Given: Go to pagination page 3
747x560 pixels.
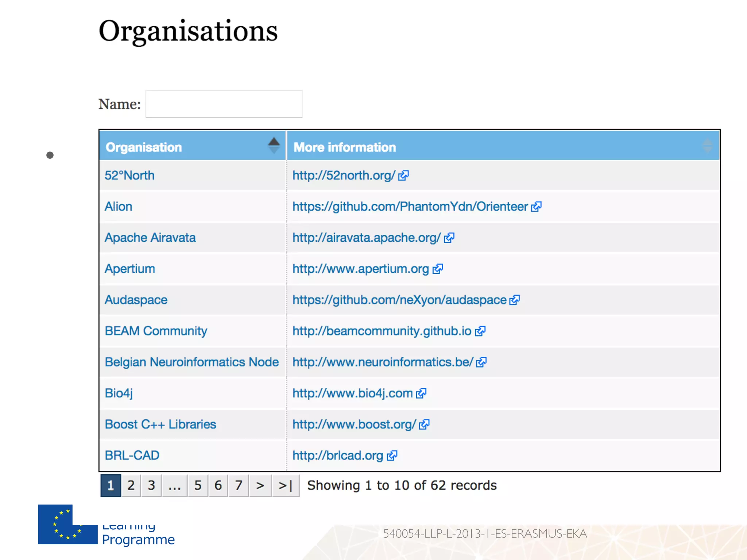Looking at the screenshot, I should (x=152, y=485).
